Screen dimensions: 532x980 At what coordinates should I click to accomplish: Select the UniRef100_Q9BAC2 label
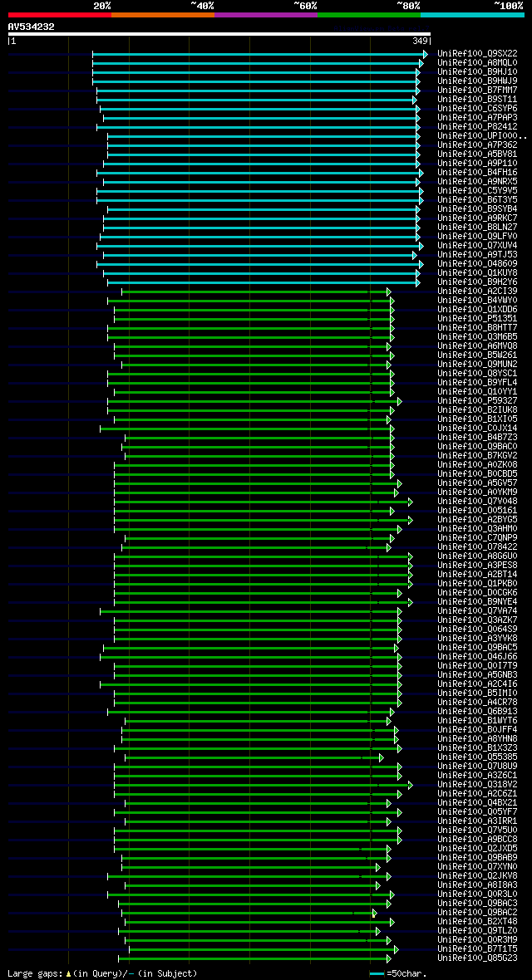tap(477, 912)
